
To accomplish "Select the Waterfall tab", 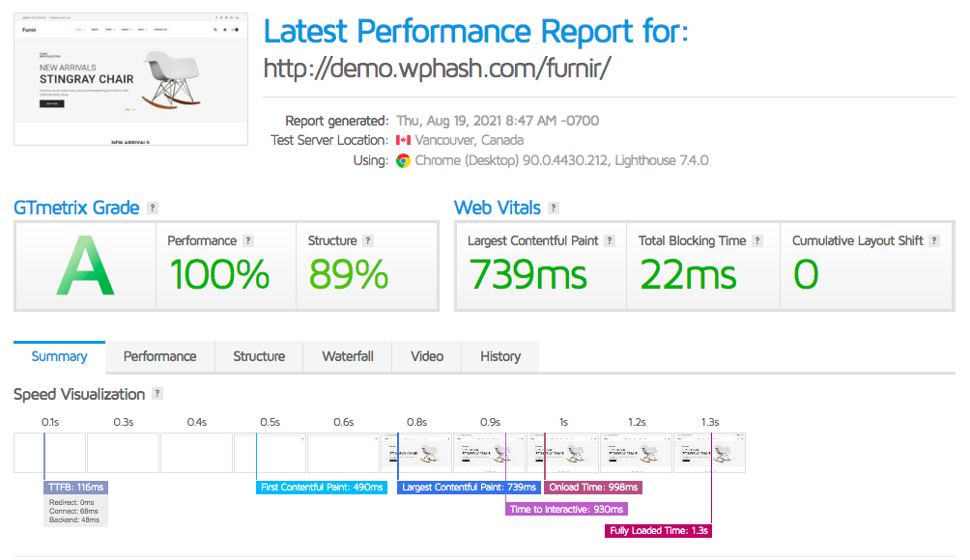I will click(x=347, y=356).
